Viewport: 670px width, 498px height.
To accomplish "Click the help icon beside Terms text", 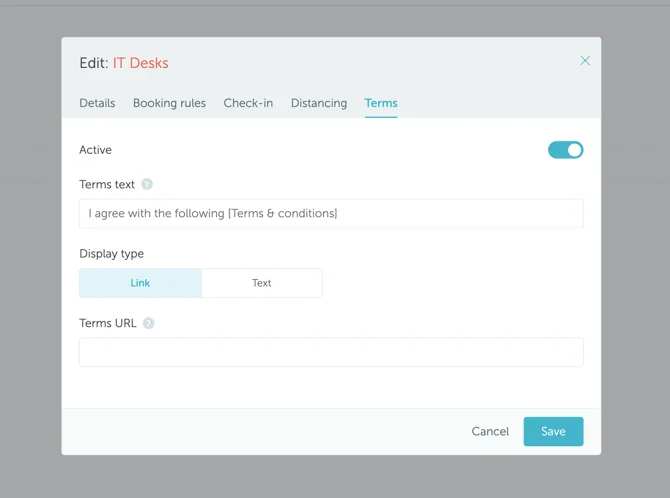I will pyautogui.click(x=147, y=184).
